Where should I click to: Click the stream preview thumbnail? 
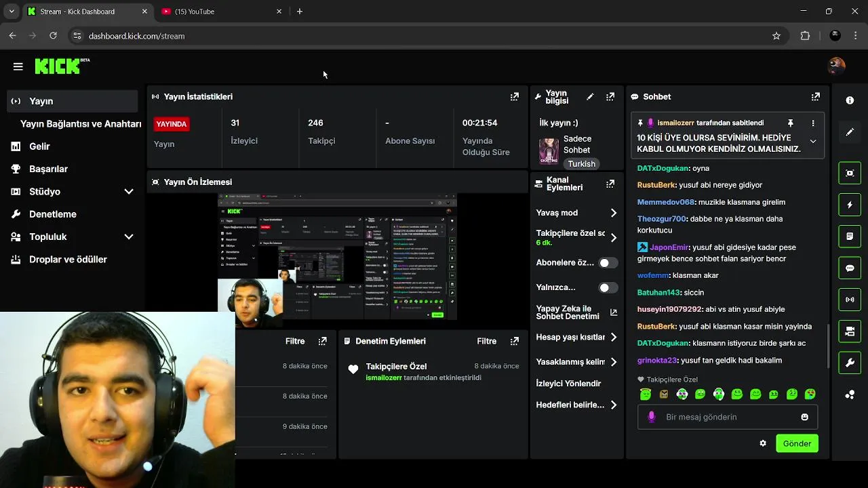pos(337,257)
